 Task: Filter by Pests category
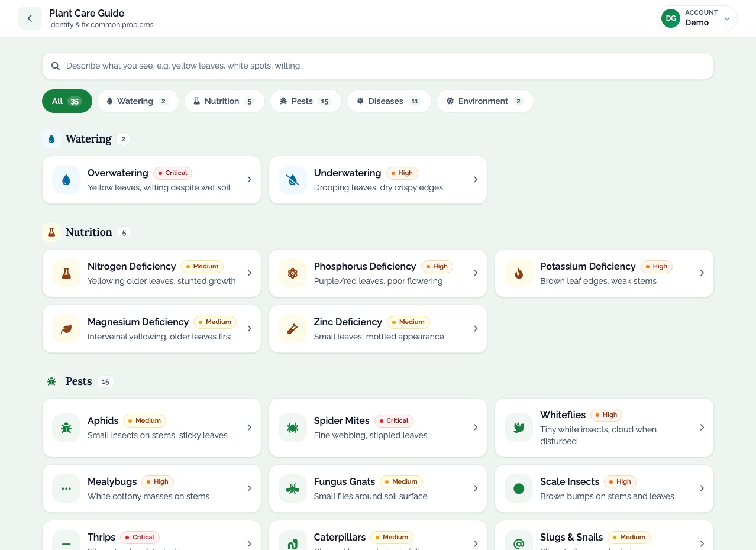[306, 101]
